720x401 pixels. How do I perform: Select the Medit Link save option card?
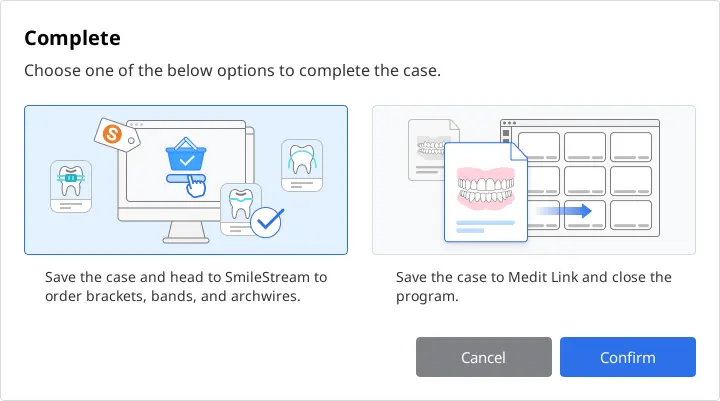click(x=534, y=180)
